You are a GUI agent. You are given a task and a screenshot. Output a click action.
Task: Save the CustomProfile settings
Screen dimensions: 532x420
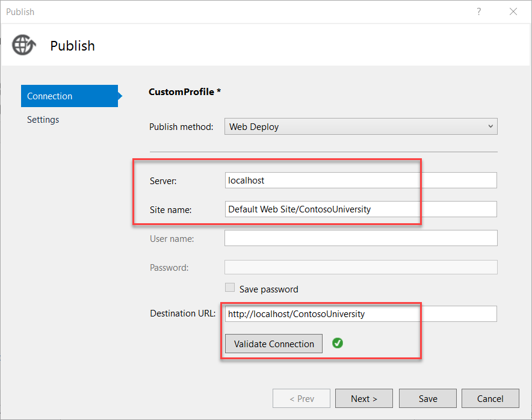(427, 398)
